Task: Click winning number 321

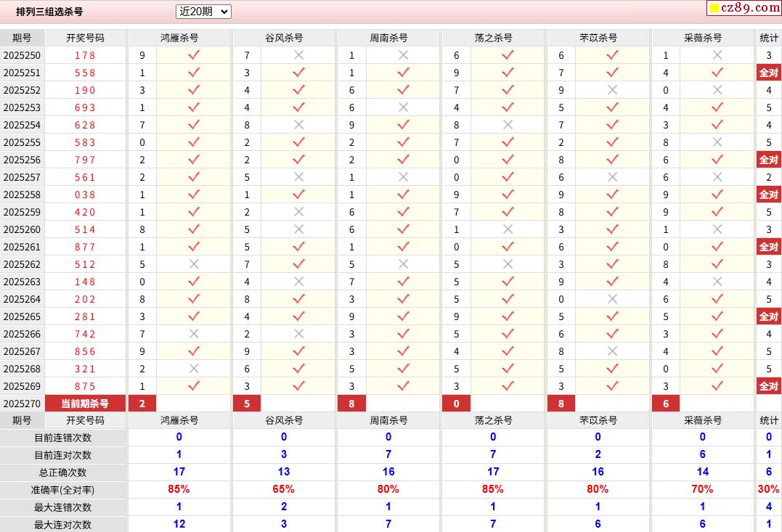Action: point(85,369)
